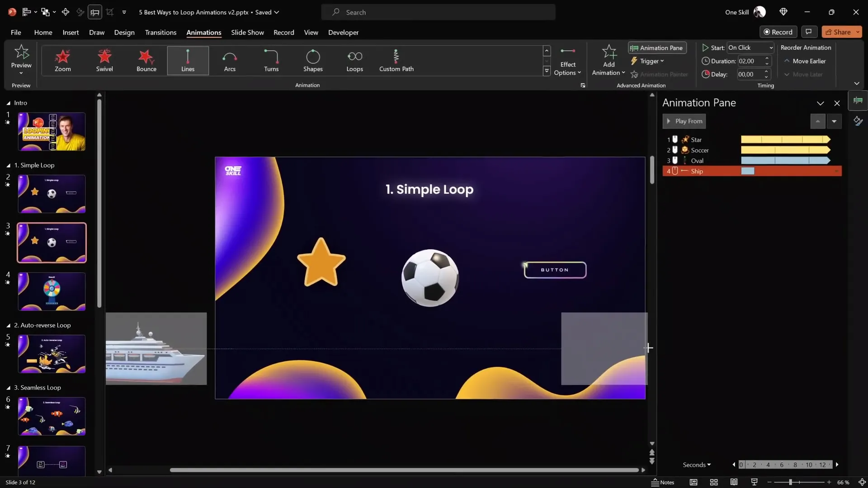Select the Lines motion path
Screen dimensions: 868x488
[x=188, y=61]
